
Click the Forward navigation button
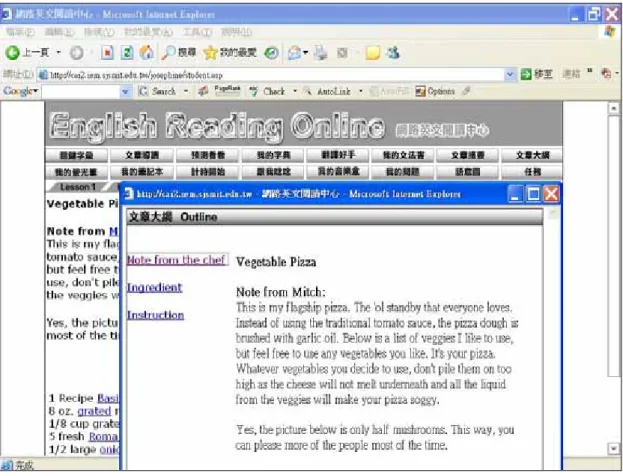click(77, 52)
